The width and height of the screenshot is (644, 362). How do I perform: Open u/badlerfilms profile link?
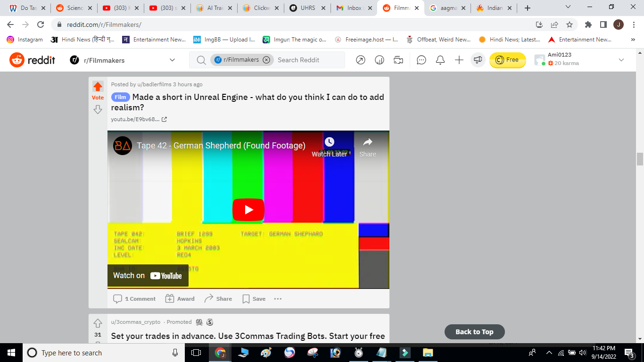point(154,84)
